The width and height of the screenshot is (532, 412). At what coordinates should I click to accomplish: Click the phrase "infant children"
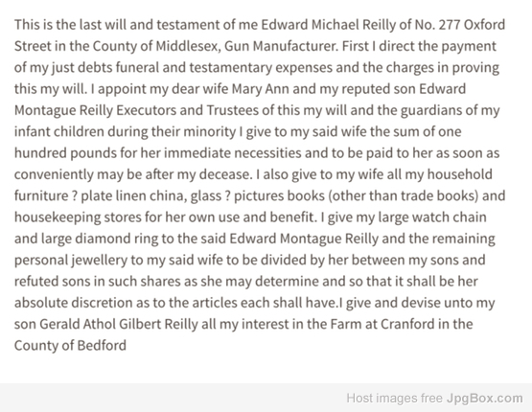pyautogui.click(x=59, y=131)
